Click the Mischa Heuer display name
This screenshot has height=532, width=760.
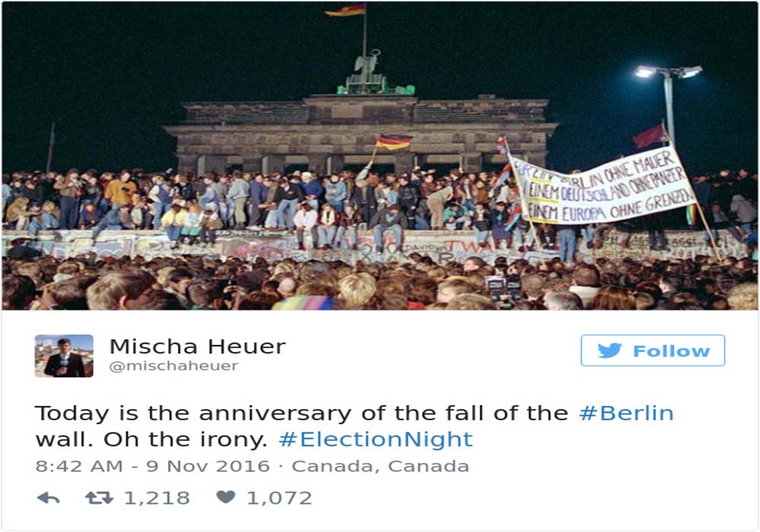pos(198,347)
